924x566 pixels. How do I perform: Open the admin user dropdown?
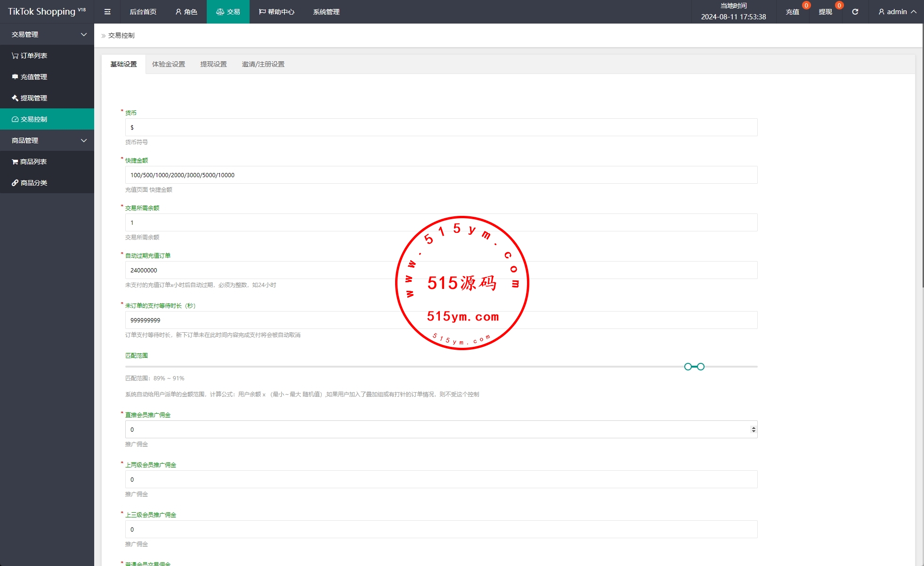[897, 12]
